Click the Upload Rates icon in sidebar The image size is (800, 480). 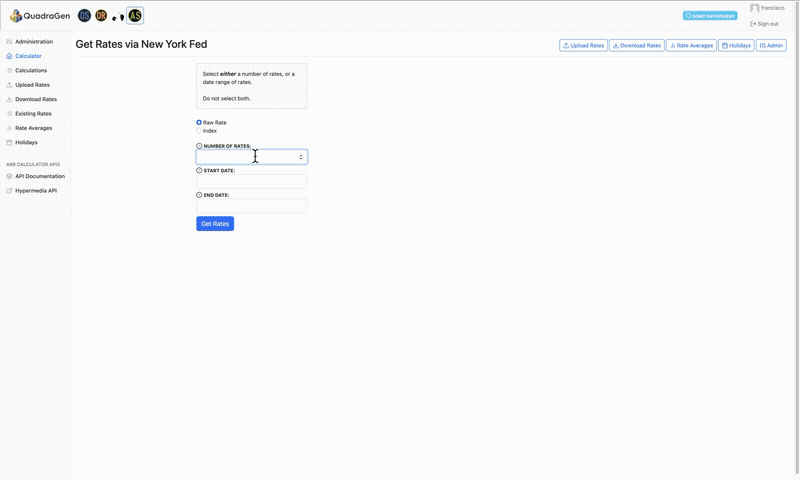coord(9,85)
